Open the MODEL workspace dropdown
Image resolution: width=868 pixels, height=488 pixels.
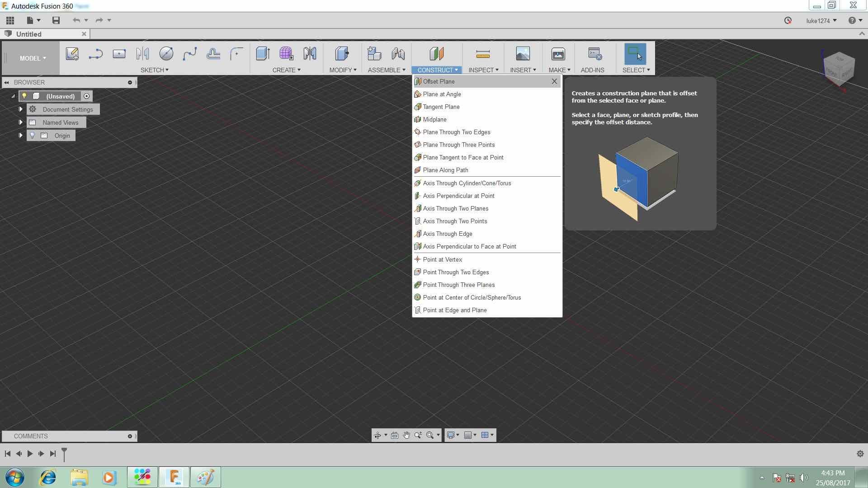tap(33, 58)
